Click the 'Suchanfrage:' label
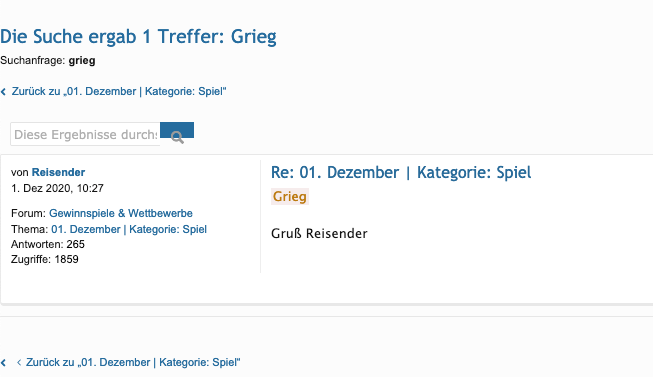The width and height of the screenshot is (653, 377). coord(33,61)
